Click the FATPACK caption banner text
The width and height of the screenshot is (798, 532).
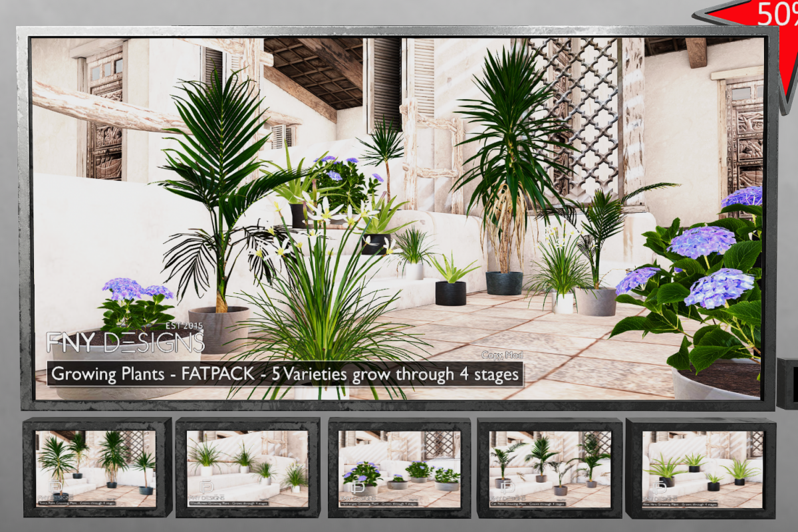pyautogui.click(x=285, y=374)
